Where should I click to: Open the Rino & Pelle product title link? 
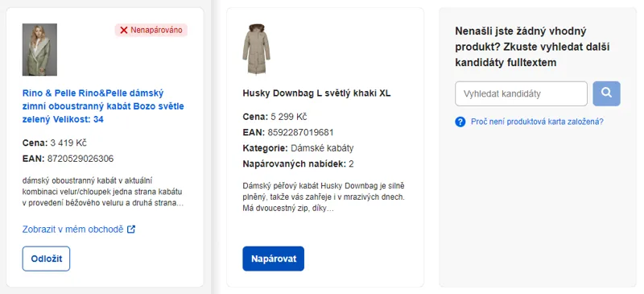(103, 106)
